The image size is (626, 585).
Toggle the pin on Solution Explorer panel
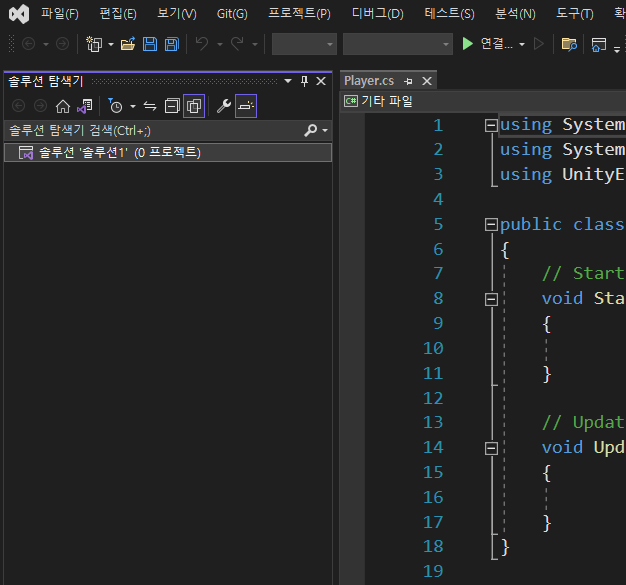coord(305,81)
